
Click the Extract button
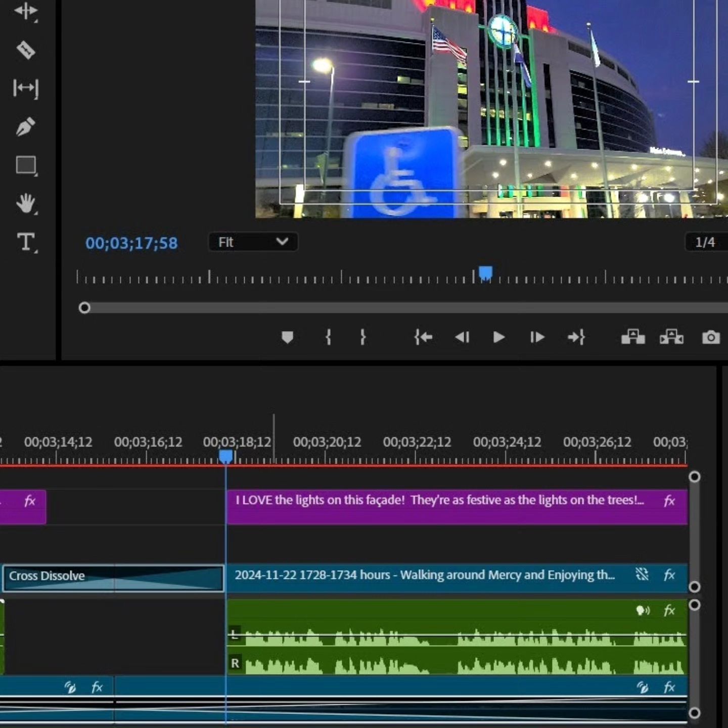pyautogui.click(x=672, y=337)
